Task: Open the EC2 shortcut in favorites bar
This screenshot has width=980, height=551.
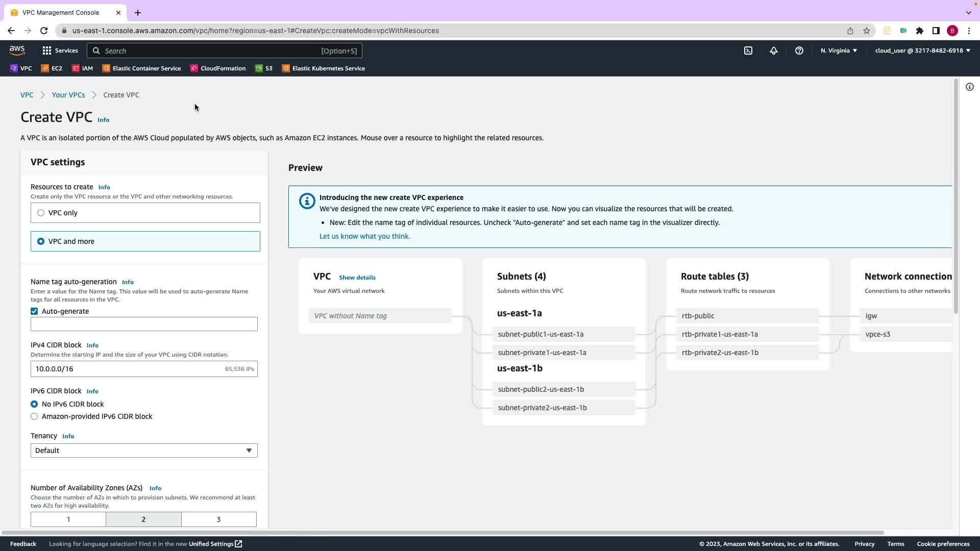Action: click(52, 68)
